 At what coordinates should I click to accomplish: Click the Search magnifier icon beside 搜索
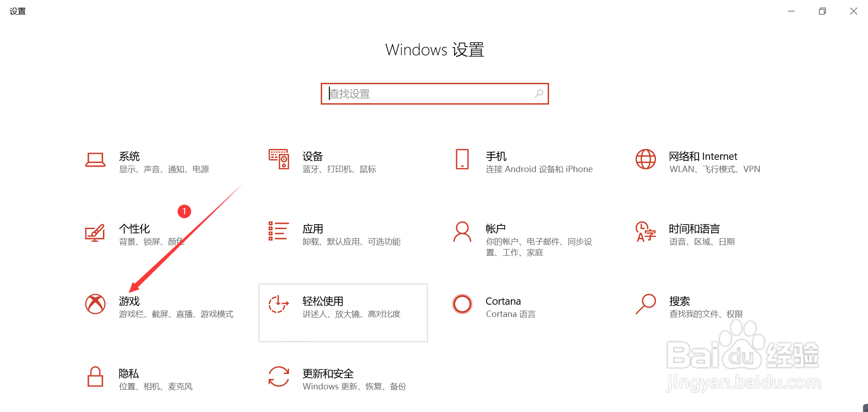coord(646,304)
